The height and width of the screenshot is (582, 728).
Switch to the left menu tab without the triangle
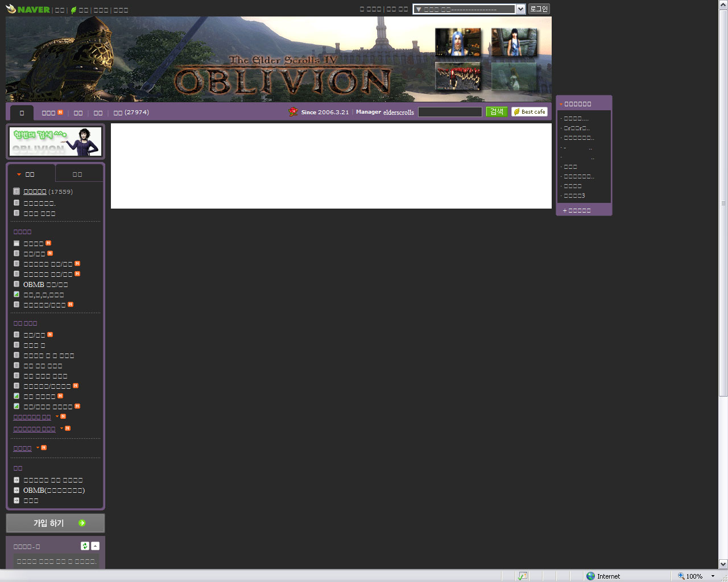coord(78,174)
